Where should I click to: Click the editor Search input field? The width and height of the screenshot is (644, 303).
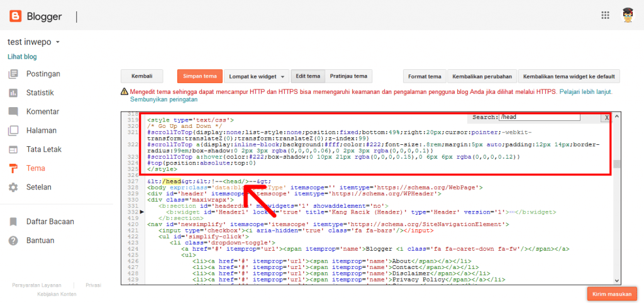(539, 117)
